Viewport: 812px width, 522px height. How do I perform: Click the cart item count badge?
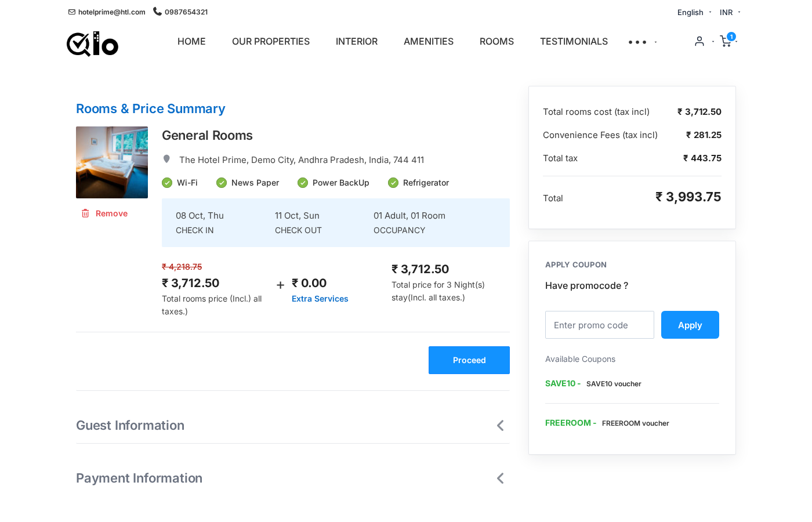731,37
